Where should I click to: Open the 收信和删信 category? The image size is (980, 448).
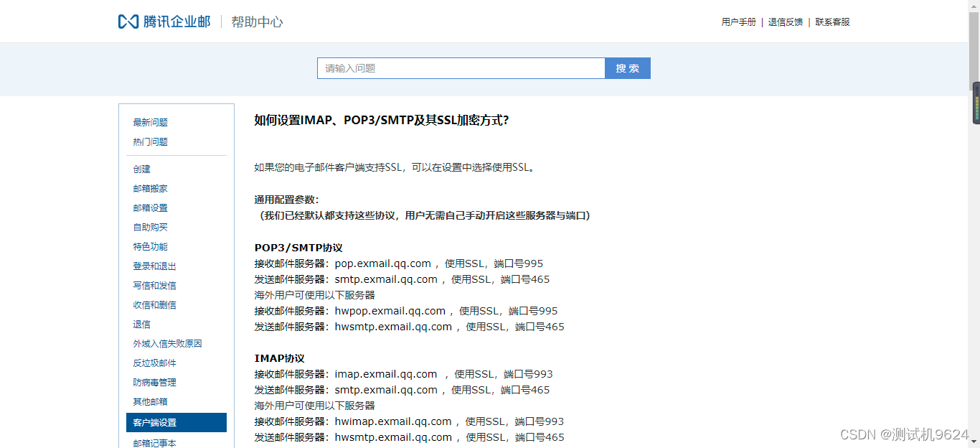tap(155, 305)
